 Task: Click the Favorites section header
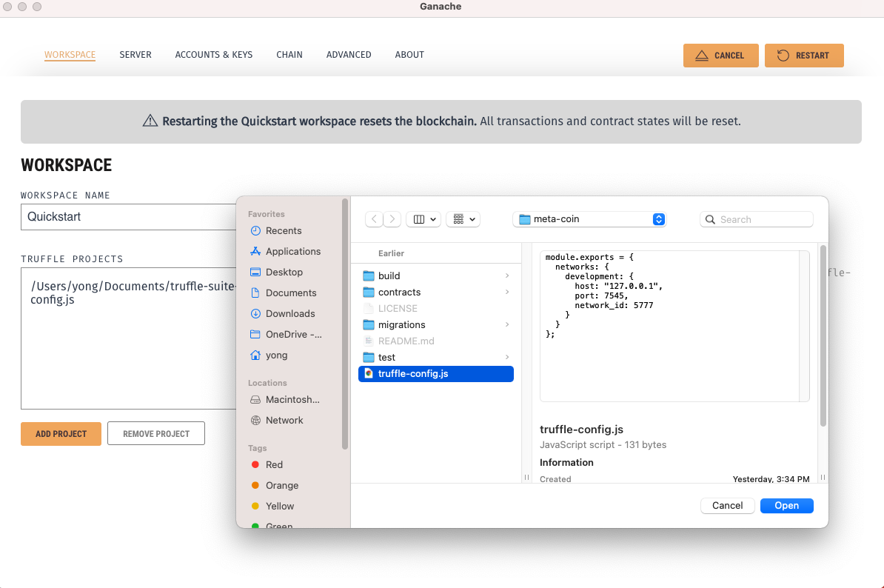coord(266,214)
